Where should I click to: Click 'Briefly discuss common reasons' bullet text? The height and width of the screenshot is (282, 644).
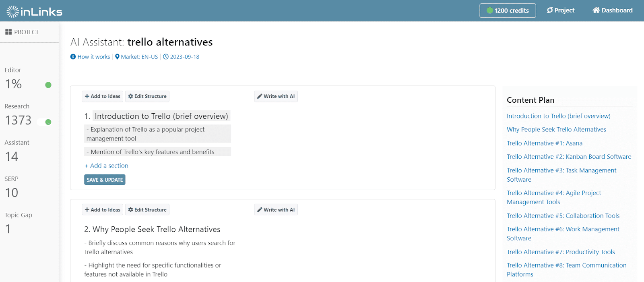[160, 247]
